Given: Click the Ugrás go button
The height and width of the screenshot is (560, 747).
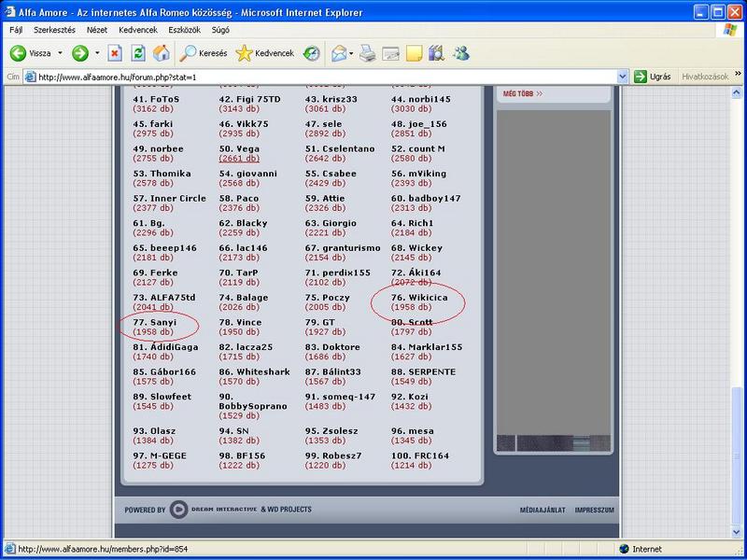Looking at the screenshot, I should click(x=653, y=77).
